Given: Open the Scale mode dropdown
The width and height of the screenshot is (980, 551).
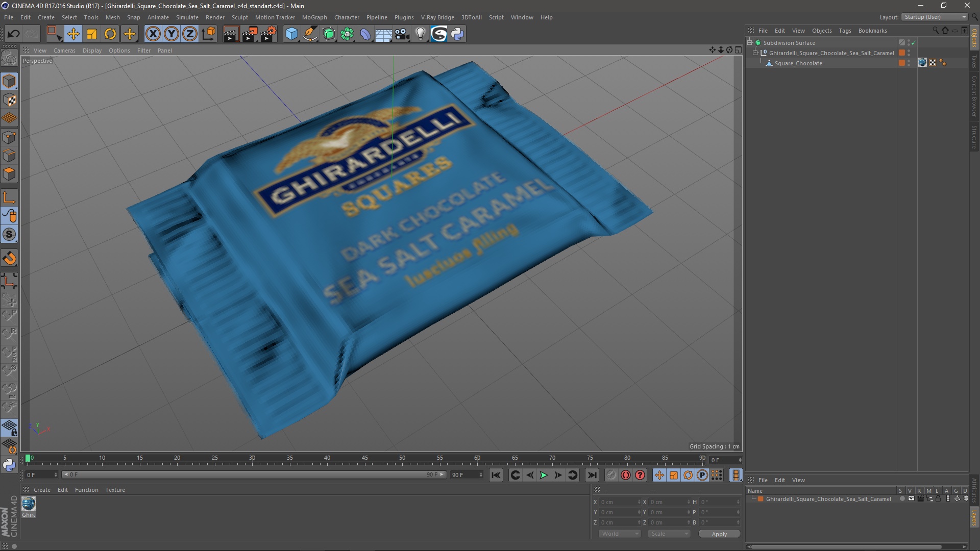Looking at the screenshot, I should [669, 534].
